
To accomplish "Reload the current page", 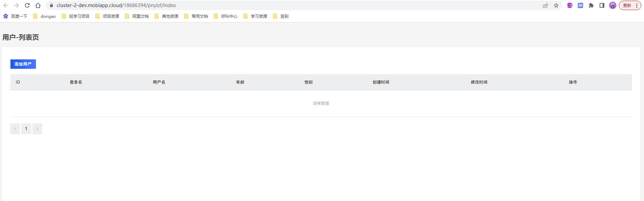I will click(x=27, y=5).
